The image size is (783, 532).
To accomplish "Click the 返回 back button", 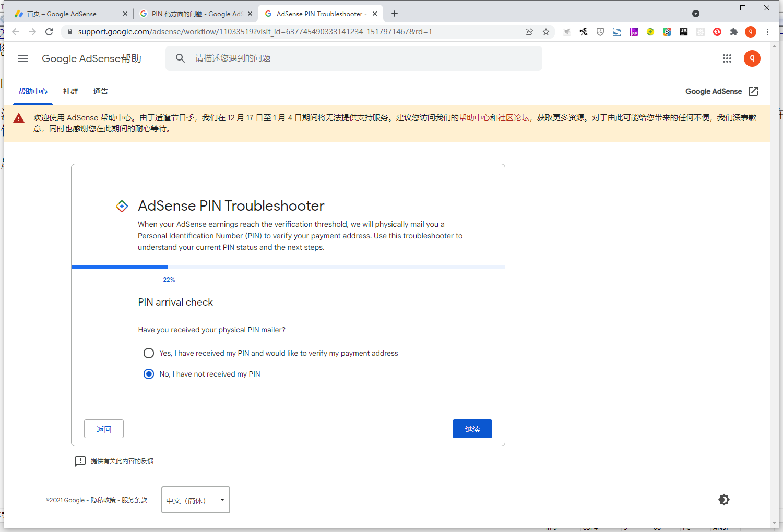I will click(x=104, y=429).
